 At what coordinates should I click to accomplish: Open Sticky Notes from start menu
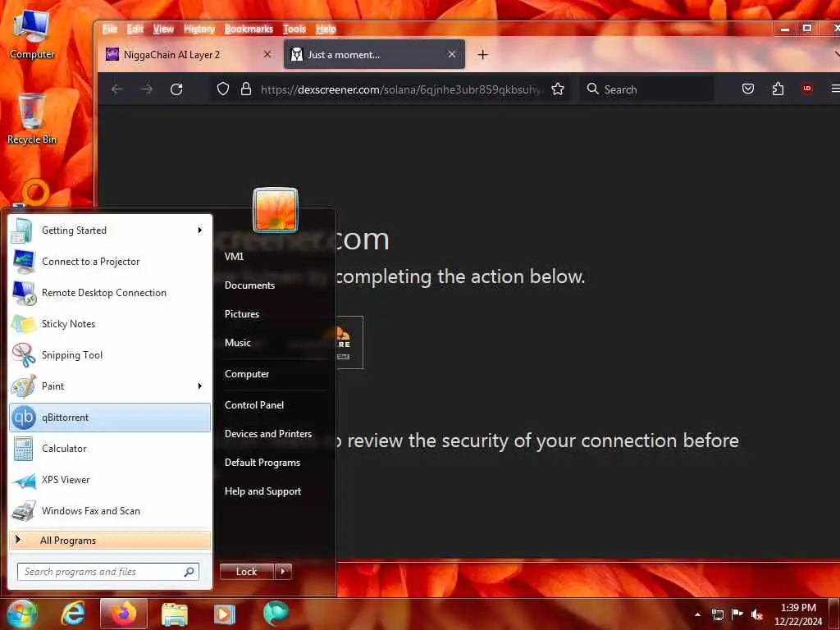point(110,324)
